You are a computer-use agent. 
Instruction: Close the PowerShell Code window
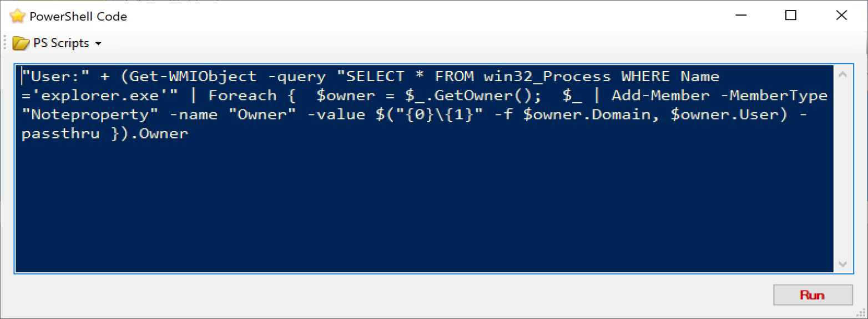click(841, 16)
